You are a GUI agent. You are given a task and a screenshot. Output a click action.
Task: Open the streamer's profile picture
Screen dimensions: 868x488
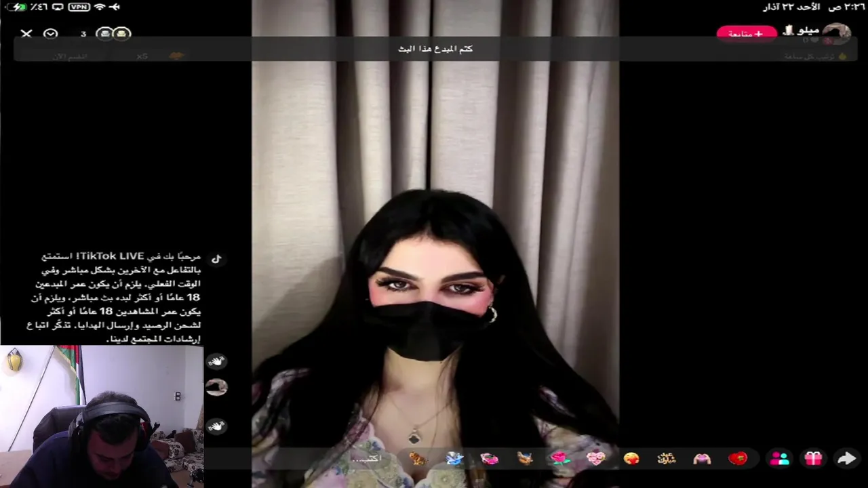coord(836,33)
